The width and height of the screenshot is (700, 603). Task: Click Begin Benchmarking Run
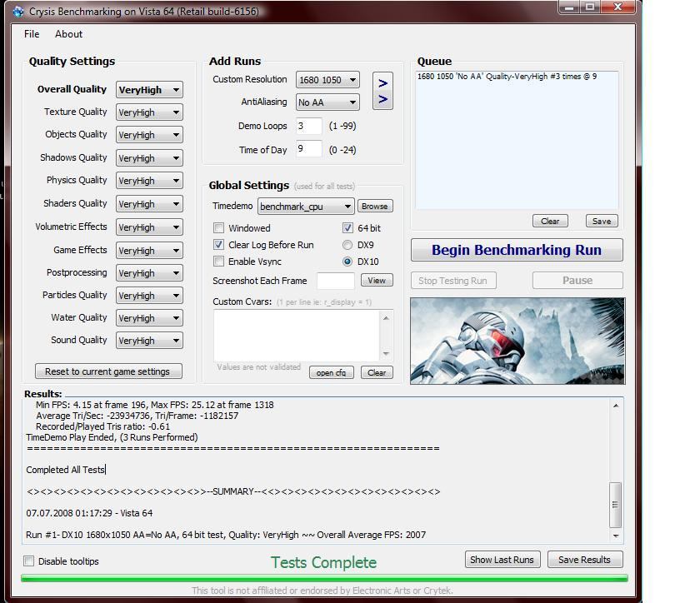(x=517, y=250)
